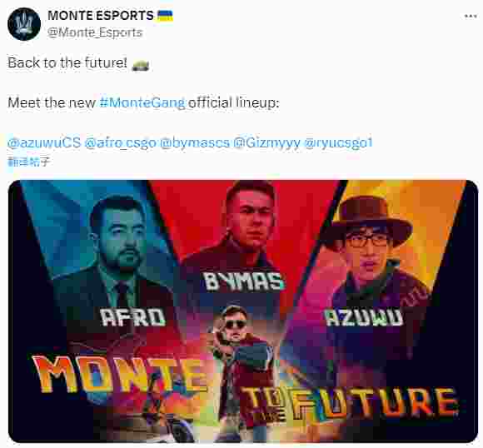The image size is (483, 448).
Task: Open the #MonteGang hashtag
Action: coord(142,102)
